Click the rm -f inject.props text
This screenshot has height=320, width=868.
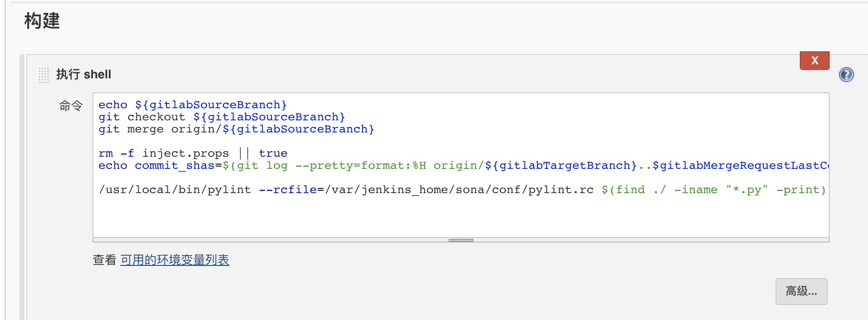[164, 153]
